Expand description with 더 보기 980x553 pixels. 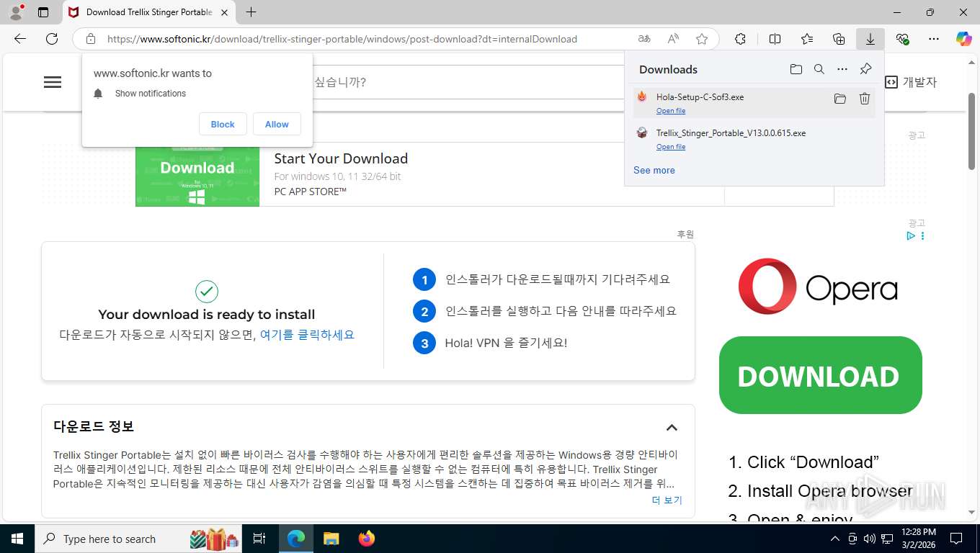pyautogui.click(x=667, y=500)
